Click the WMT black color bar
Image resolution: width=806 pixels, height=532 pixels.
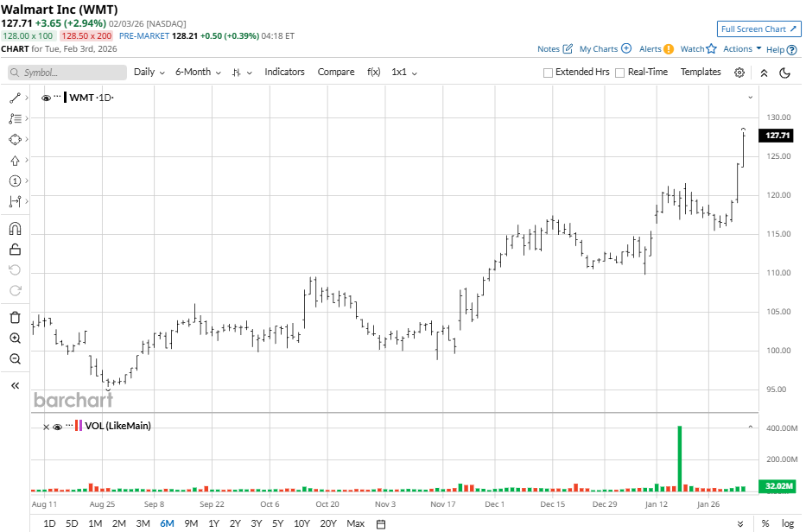pyautogui.click(x=66, y=97)
